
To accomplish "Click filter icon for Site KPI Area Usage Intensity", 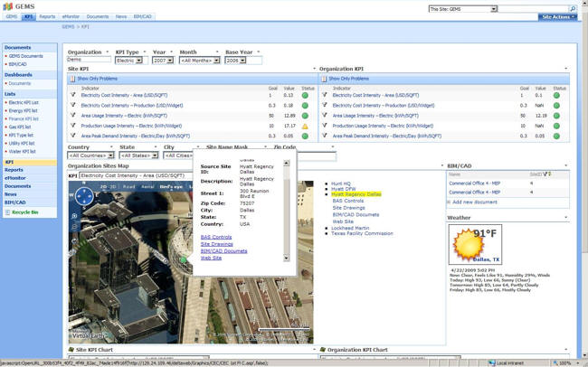I will point(73,115).
